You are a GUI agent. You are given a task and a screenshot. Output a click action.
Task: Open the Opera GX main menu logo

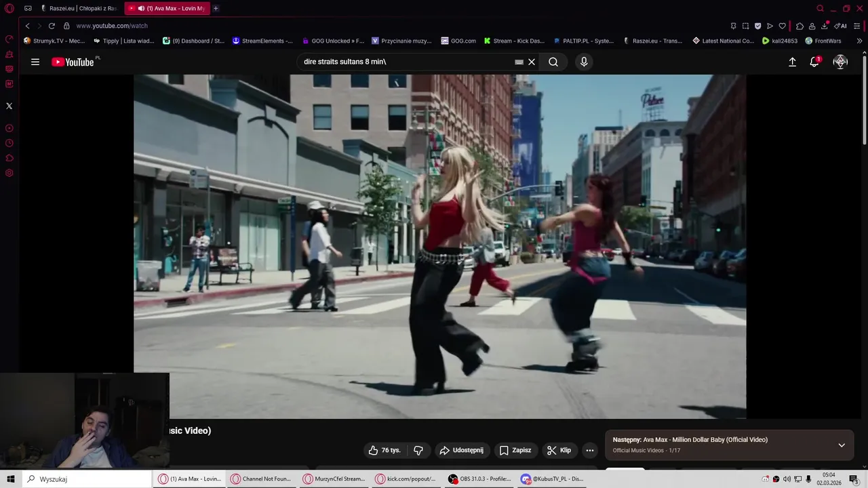pyautogui.click(x=9, y=8)
